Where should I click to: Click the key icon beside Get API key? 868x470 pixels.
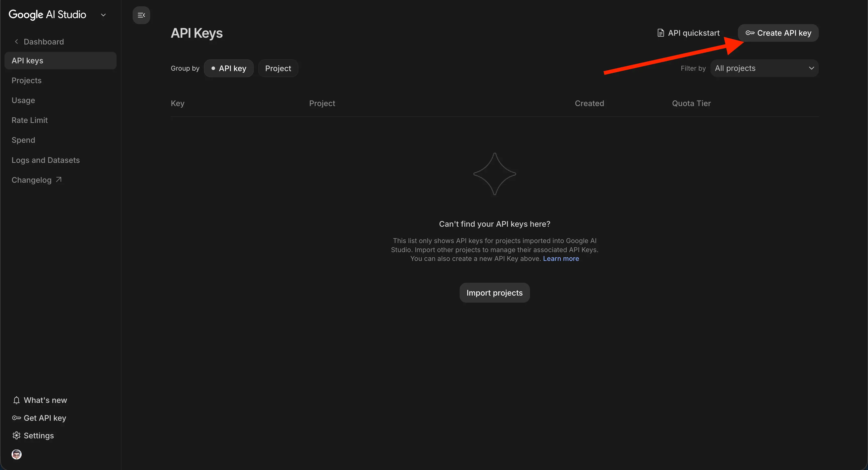coord(16,418)
